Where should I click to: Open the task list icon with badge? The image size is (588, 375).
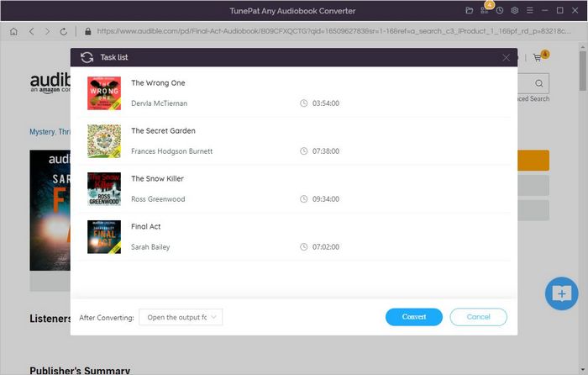pyautogui.click(x=485, y=11)
